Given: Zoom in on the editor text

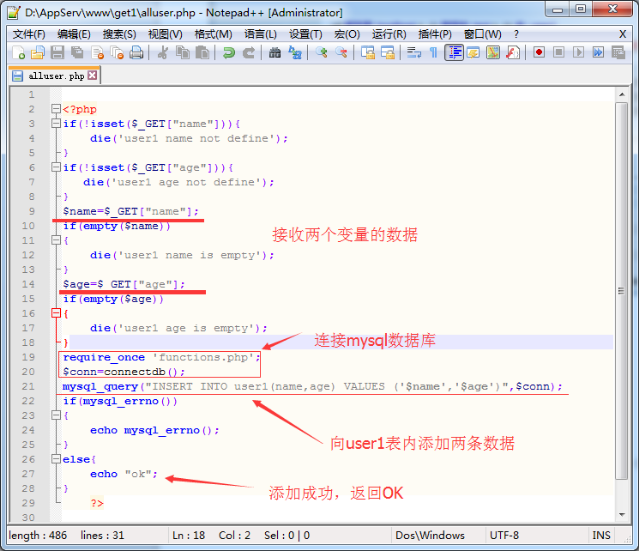Looking at the screenshot, I should tap(322, 53).
